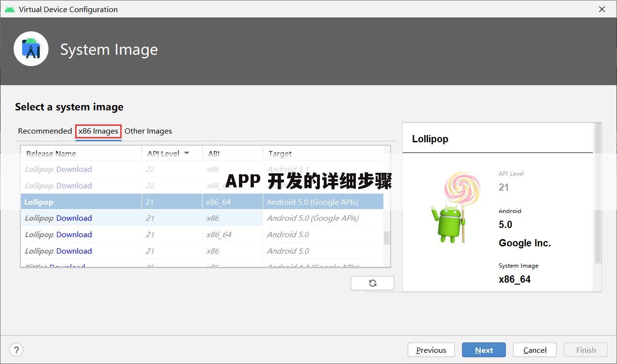Switch to the x86 Images tab
Image resolution: width=617 pixels, height=364 pixels.
pyautogui.click(x=98, y=131)
